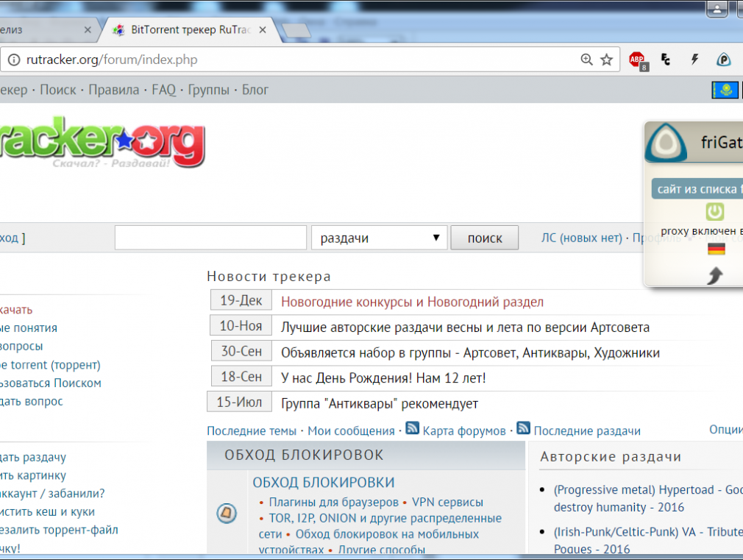743x560 pixels.
Task: Click the 19-Дек date label
Action: coord(241,300)
